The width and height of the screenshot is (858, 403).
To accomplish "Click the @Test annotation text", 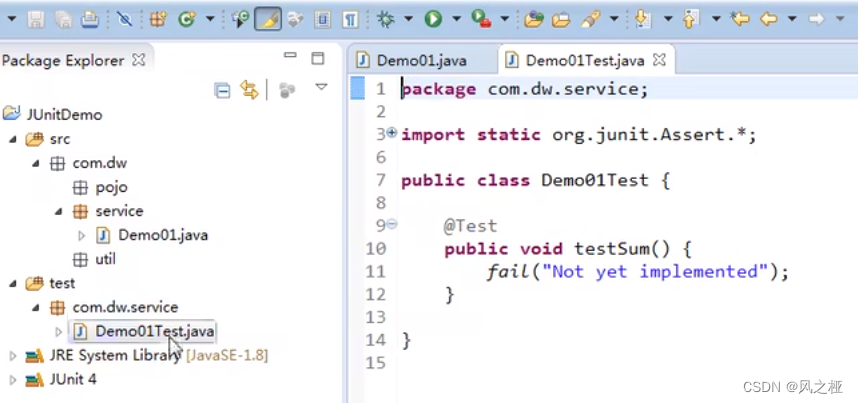I will click(470, 226).
